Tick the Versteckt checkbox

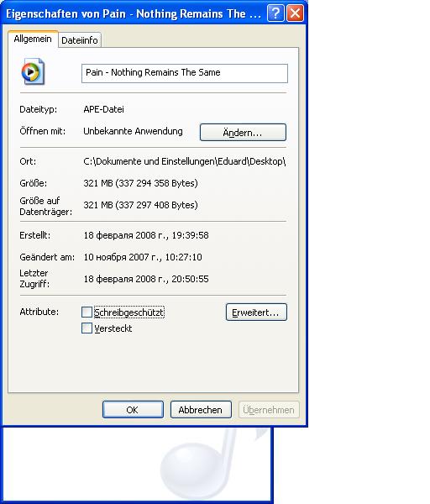pyautogui.click(x=87, y=328)
